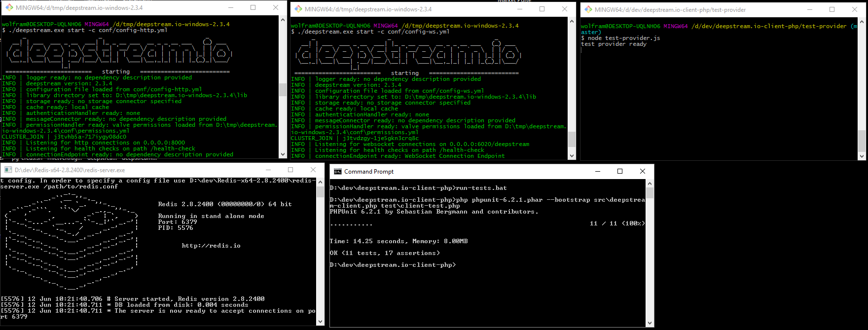This screenshot has width=868, height=330.
Task: Click the 'node test-provider.js' command line
Action: pos(620,38)
